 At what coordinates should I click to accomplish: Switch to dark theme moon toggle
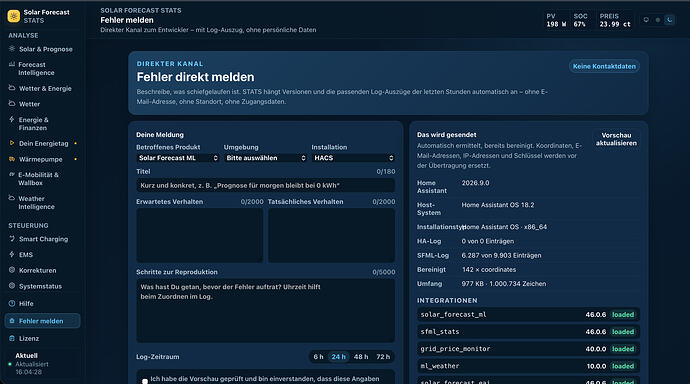(669, 20)
